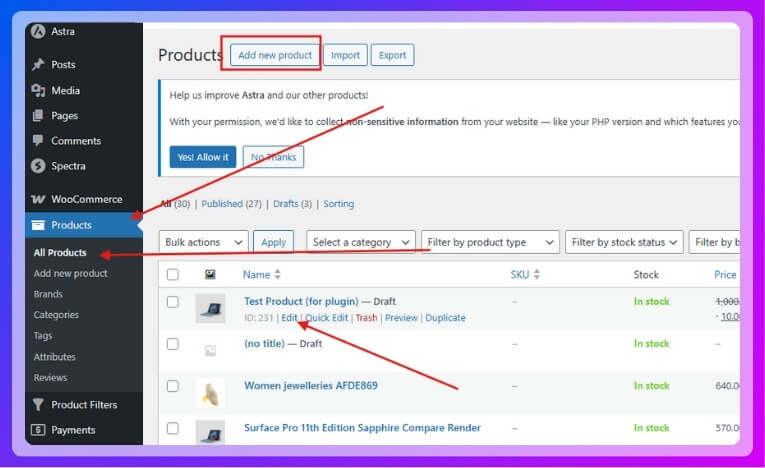Click the Posts pin icon
Screen dimensions: 765x468
pos(38,65)
